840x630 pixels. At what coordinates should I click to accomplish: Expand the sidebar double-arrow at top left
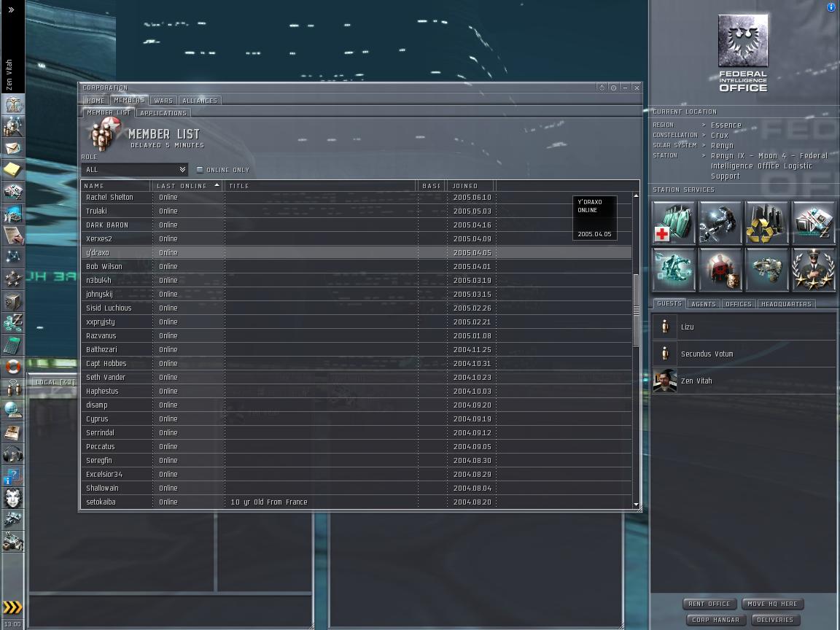pyautogui.click(x=11, y=9)
